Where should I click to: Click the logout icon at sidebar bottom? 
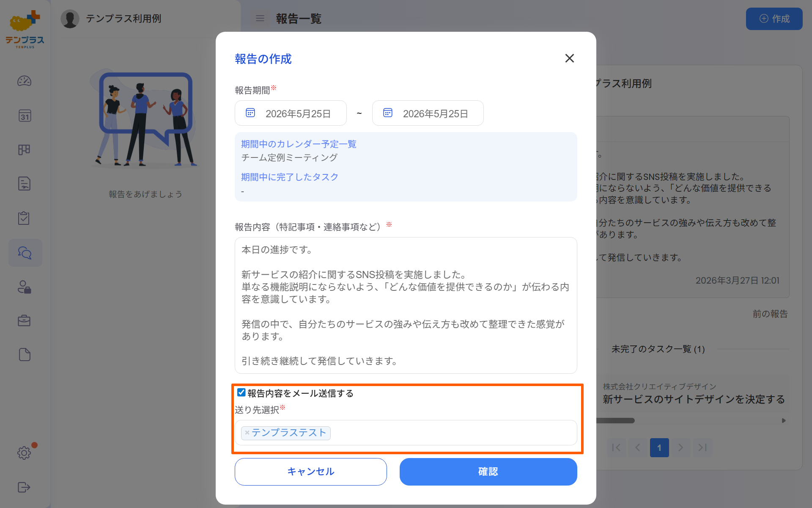tap(25, 487)
